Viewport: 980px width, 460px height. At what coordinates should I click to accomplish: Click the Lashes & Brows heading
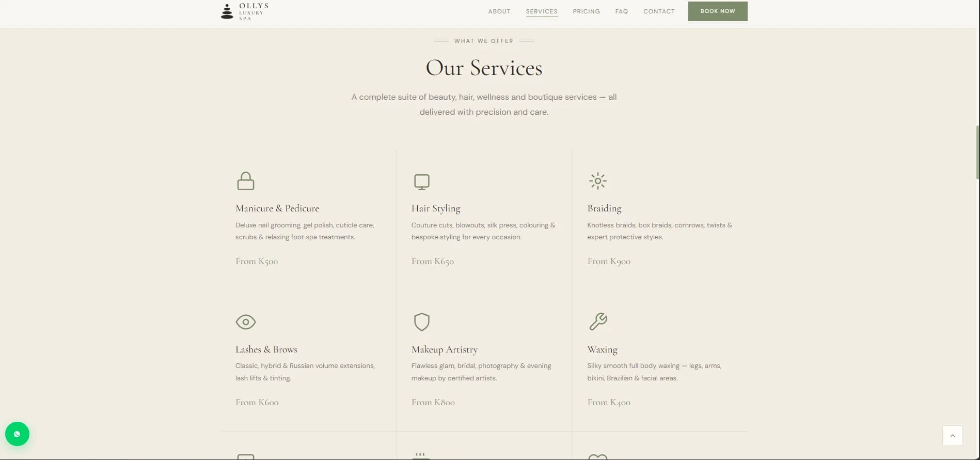pyautogui.click(x=266, y=349)
